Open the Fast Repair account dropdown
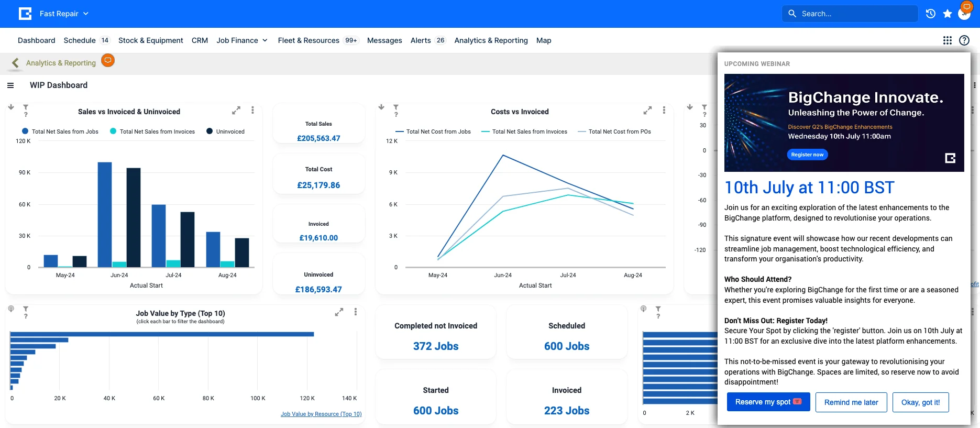 64,14
